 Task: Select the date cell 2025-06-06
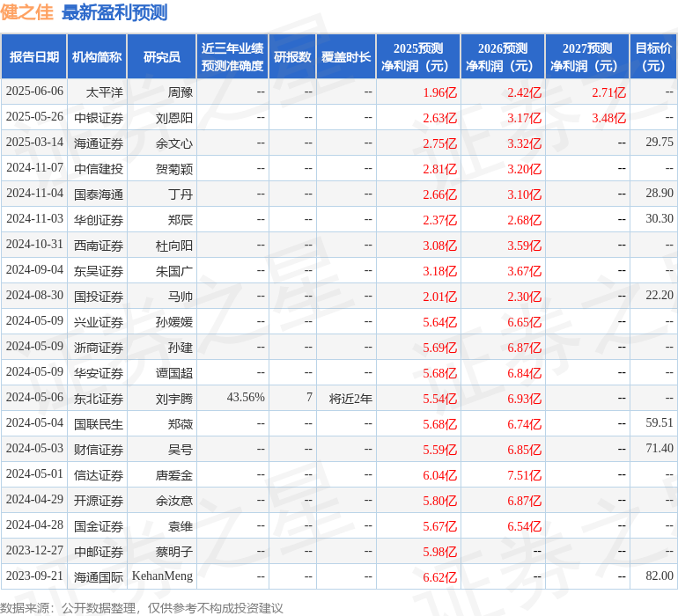pyautogui.click(x=34, y=92)
